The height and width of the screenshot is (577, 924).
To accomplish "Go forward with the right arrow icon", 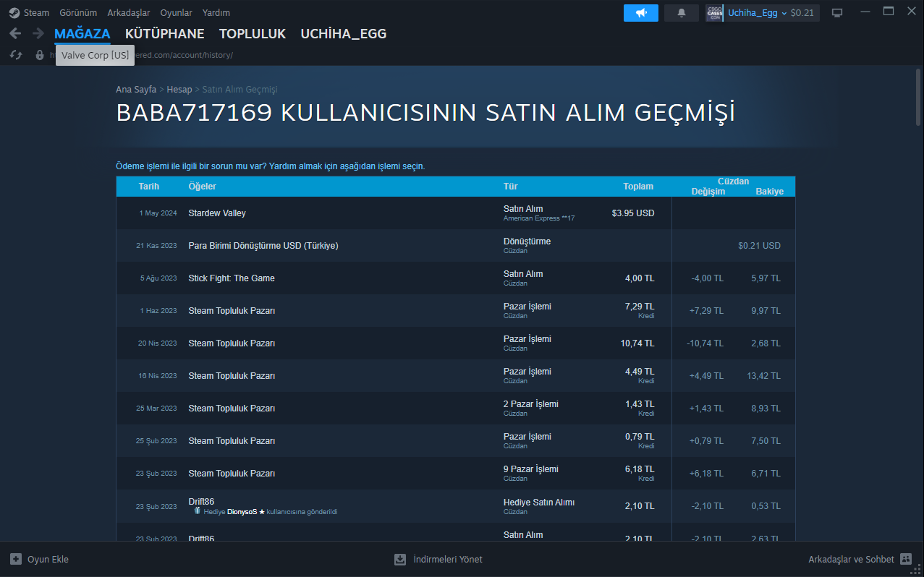I will pyautogui.click(x=38, y=33).
